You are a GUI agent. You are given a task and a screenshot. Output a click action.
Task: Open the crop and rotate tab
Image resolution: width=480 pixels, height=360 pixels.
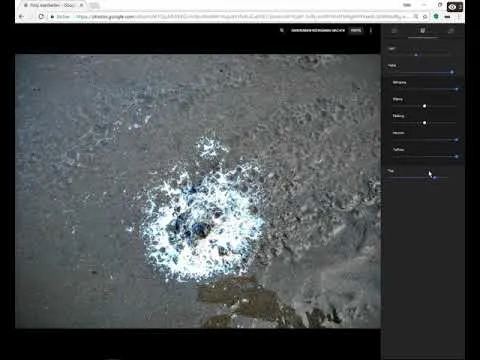451,31
